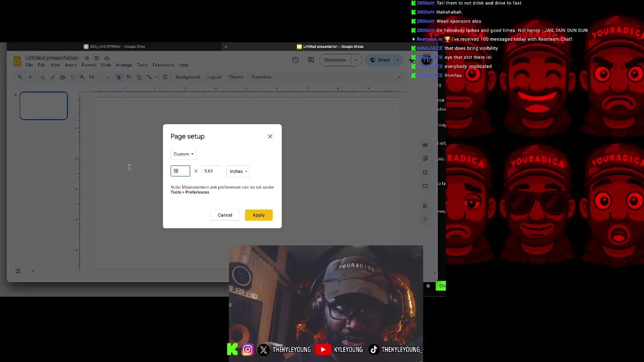The image size is (644, 362).
Task: Click the Redo arrow icon
Action: (52, 77)
